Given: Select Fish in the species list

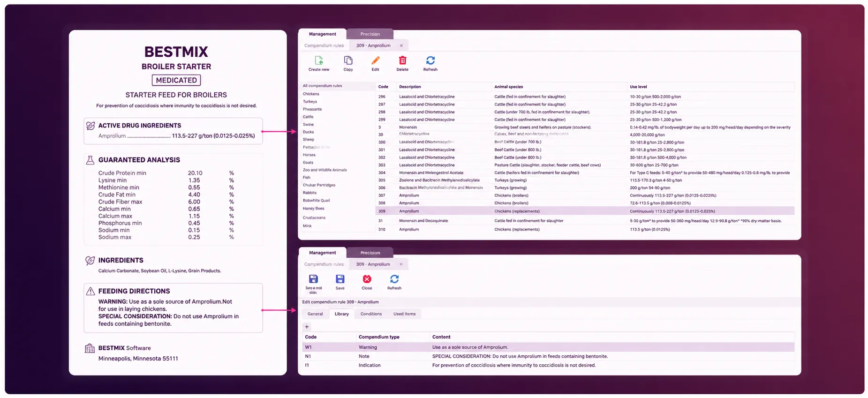Looking at the screenshot, I should (306, 177).
